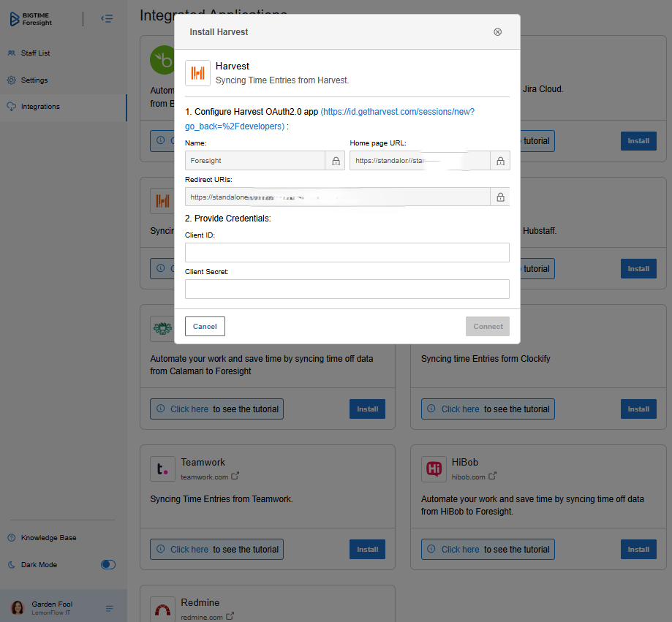Click the teamwork.com link text

205,477
